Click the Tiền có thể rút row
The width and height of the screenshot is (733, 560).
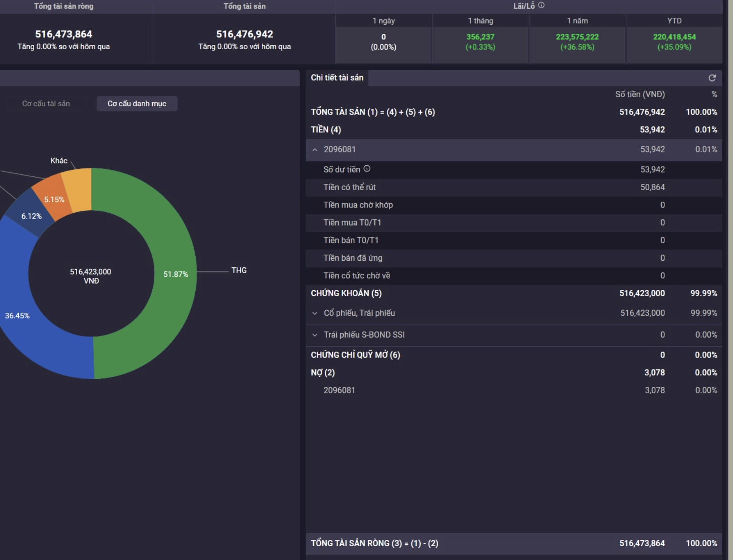point(514,187)
